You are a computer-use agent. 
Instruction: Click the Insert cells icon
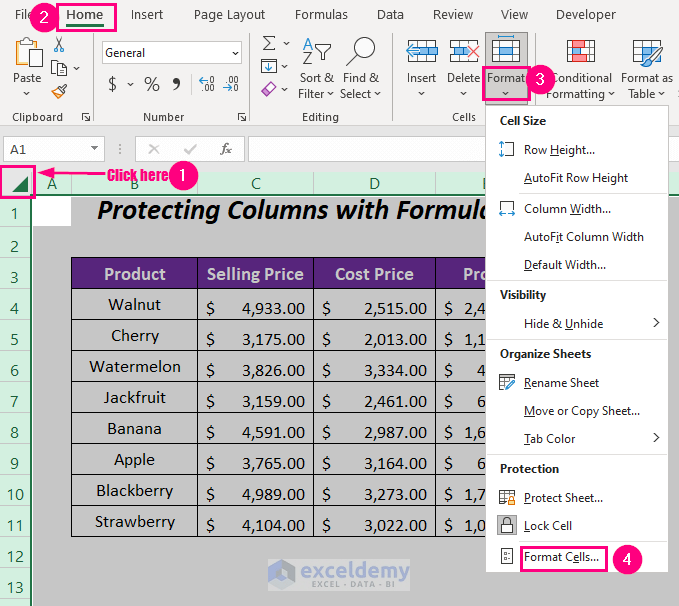tap(422, 51)
